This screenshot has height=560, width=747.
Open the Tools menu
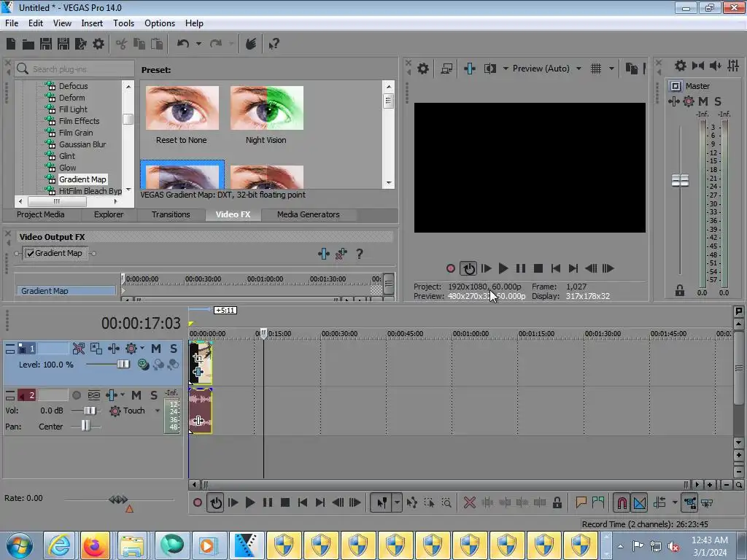point(123,23)
